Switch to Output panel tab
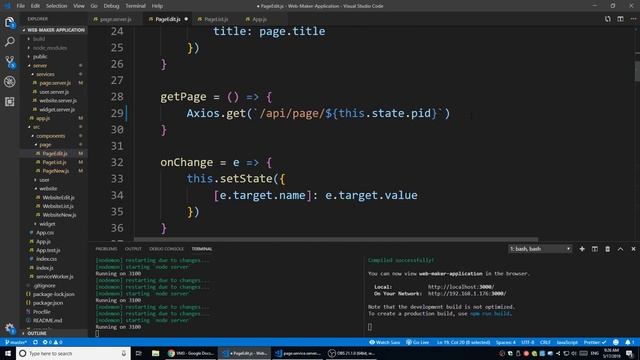Screen dimensions: 640x360 133,249
